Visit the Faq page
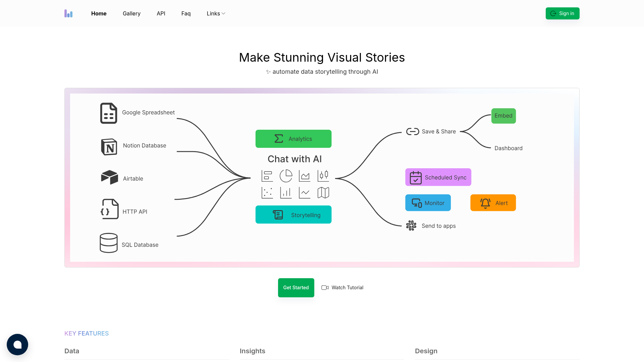Viewport: 644px width, 362px height. pos(186,13)
